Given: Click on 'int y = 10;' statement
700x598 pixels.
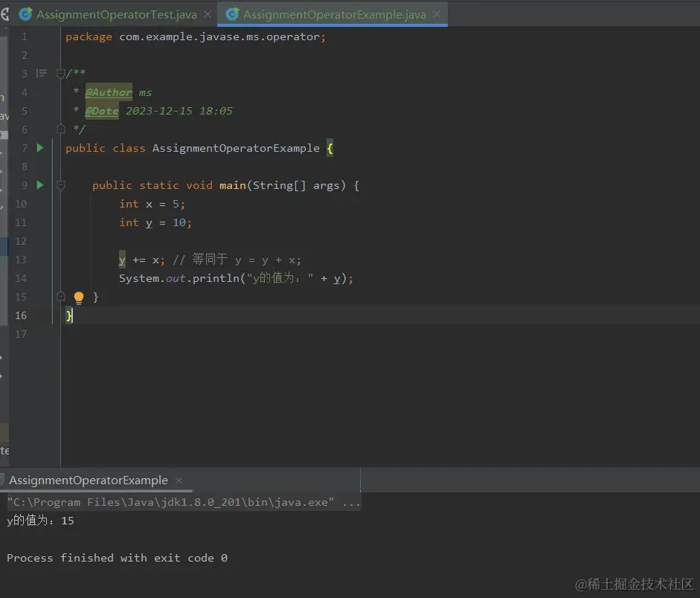Looking at the screenshot, I should click(x=155, y=222).
